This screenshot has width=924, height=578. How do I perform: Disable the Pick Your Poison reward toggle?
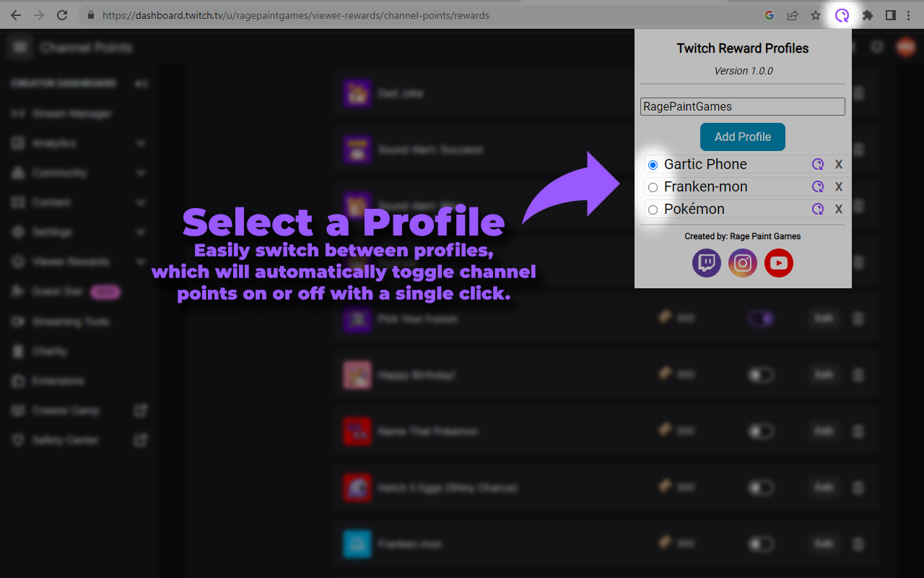(x=761, y=319)
